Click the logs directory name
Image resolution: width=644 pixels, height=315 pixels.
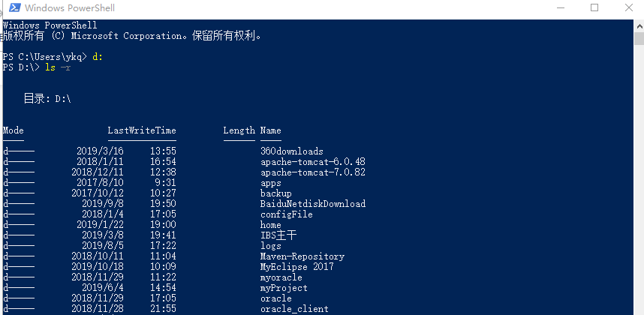[271, 246]
